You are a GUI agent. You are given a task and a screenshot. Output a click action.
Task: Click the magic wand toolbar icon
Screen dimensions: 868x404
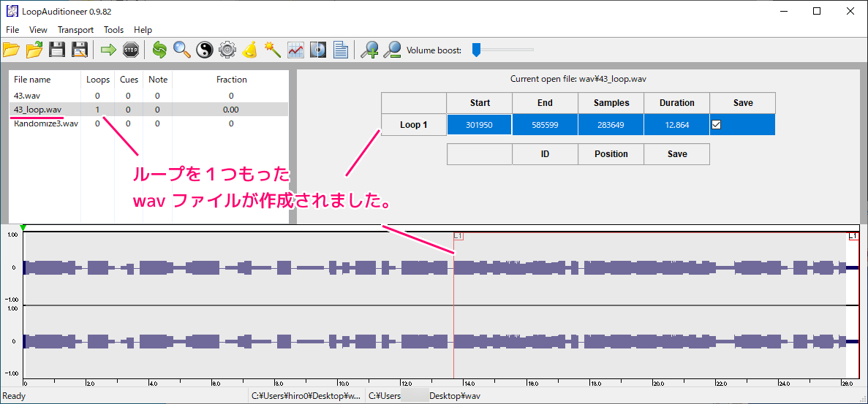273,50
